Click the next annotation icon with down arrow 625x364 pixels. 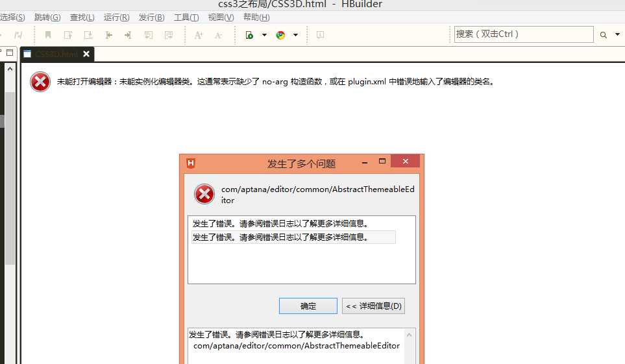pyautogui.click(x=88, y=35)
